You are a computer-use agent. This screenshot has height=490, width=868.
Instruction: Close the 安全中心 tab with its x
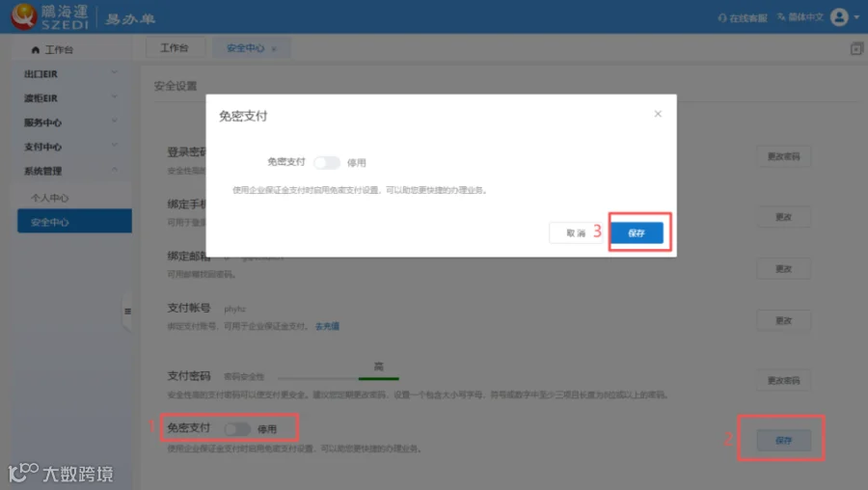[x=274, y=49]
